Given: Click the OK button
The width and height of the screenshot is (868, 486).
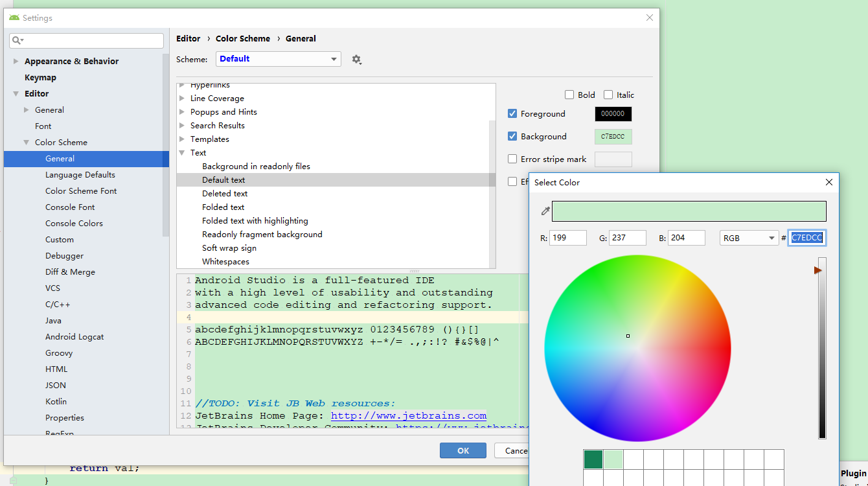Looking at the screenshot, I should tap(463, 450).
